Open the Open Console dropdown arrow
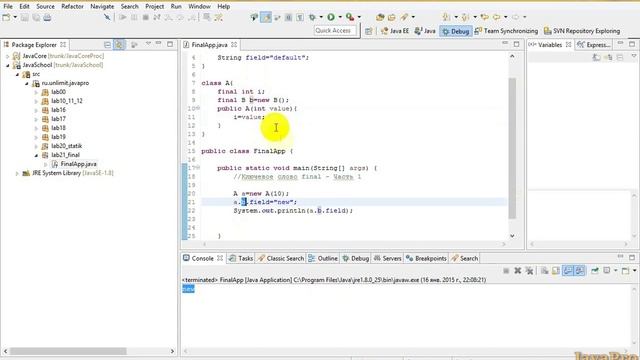 (x=634, y=271)
